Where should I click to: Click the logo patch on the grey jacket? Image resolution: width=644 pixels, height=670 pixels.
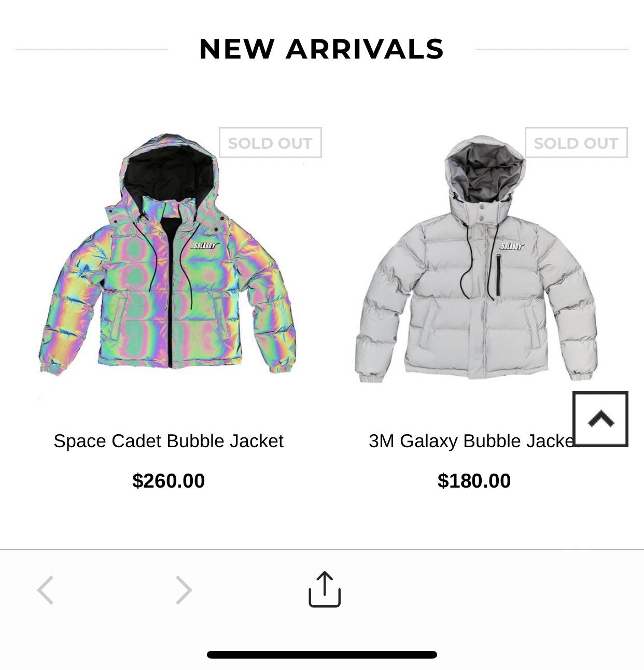tap(512, 246)
